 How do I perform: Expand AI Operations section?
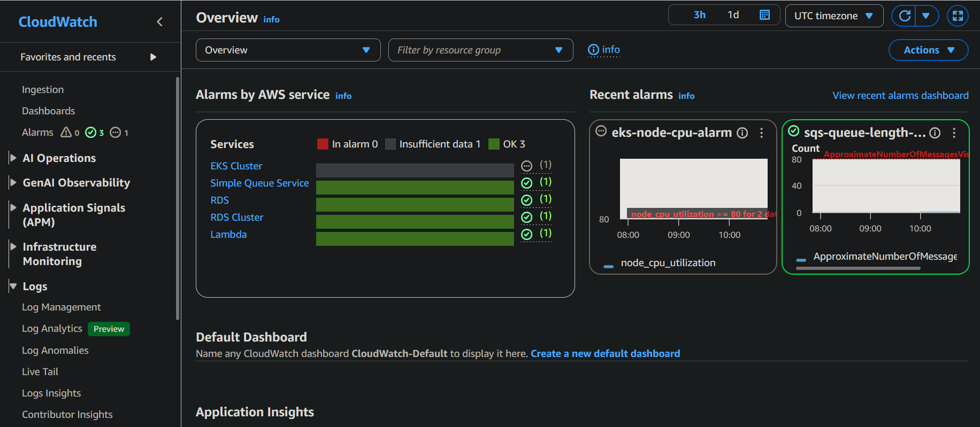[13, 158]
